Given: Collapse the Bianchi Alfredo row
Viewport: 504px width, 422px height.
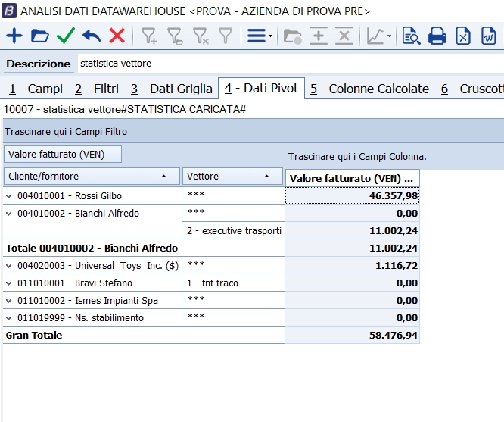Looking at the screenshot, I should tap(9, 214).
